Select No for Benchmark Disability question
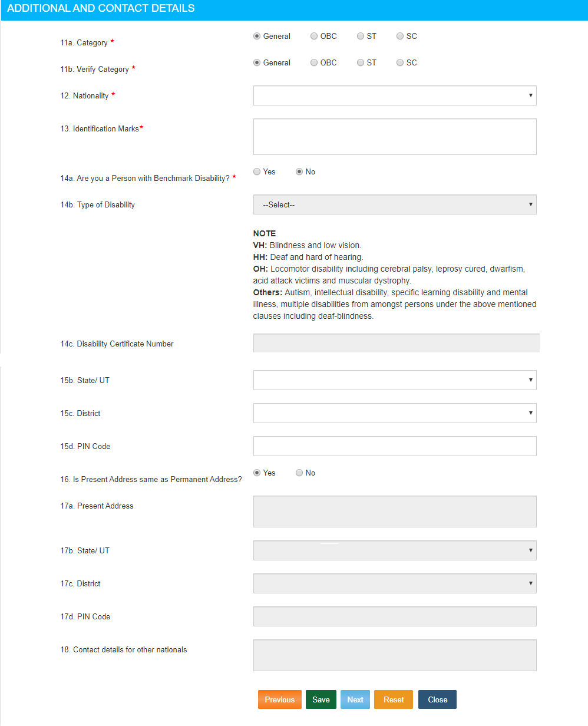This screenshot has height=726, width=588. [x=300, y=171]
